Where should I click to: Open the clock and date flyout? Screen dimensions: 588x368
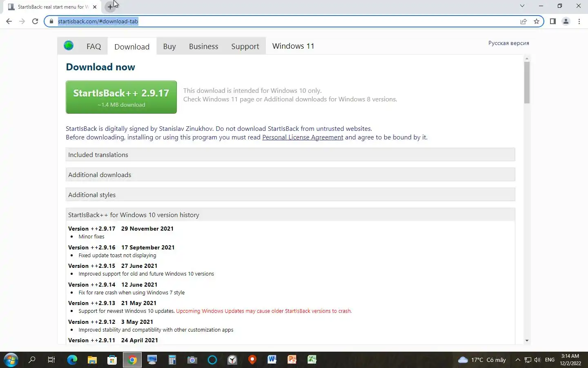pos(570,360)
